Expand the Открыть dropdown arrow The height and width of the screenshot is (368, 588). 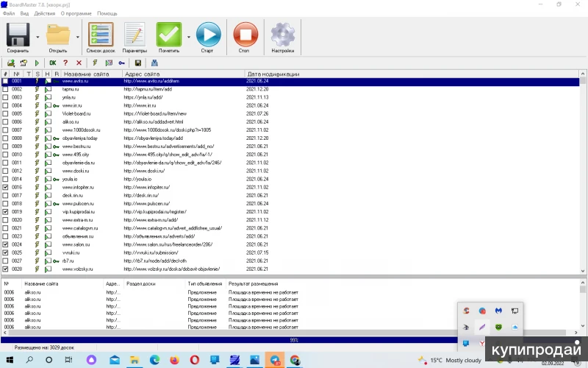78,36
